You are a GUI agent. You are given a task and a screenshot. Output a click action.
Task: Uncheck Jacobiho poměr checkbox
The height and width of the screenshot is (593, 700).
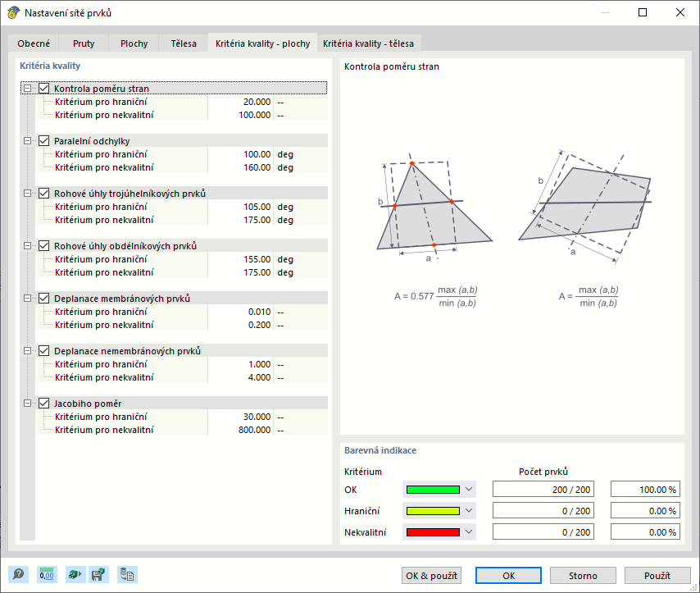click(x=43, y=404)
